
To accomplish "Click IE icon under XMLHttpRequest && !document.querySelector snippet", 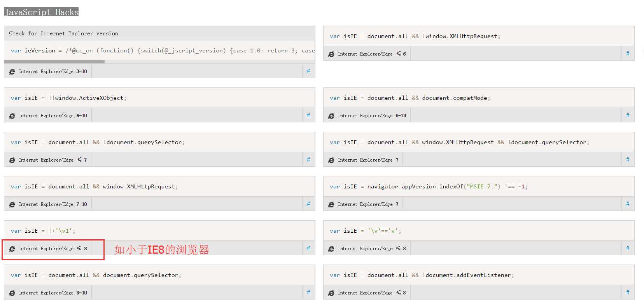I will tap(331, 160).
